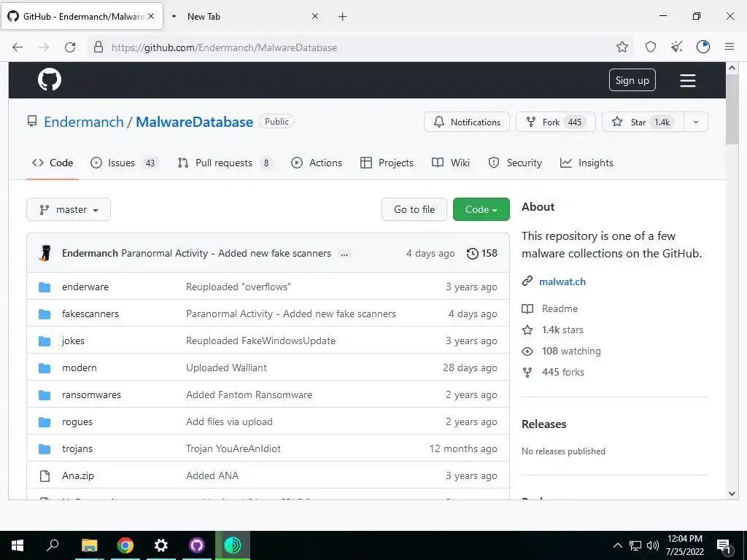Close the New Tab tab
This screenshot has width=747, height=560.
coord(315,16)
